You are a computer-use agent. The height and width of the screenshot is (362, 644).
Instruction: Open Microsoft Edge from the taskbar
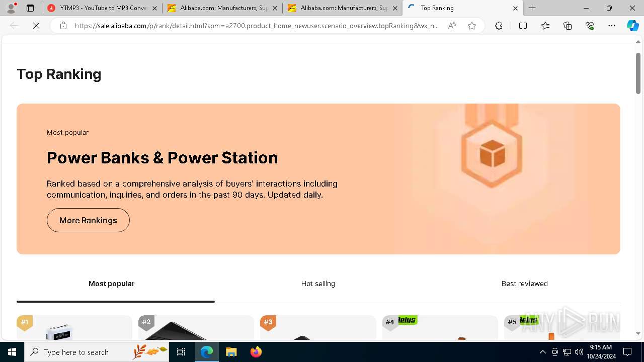pyautogui.click(x=207, y=352)
